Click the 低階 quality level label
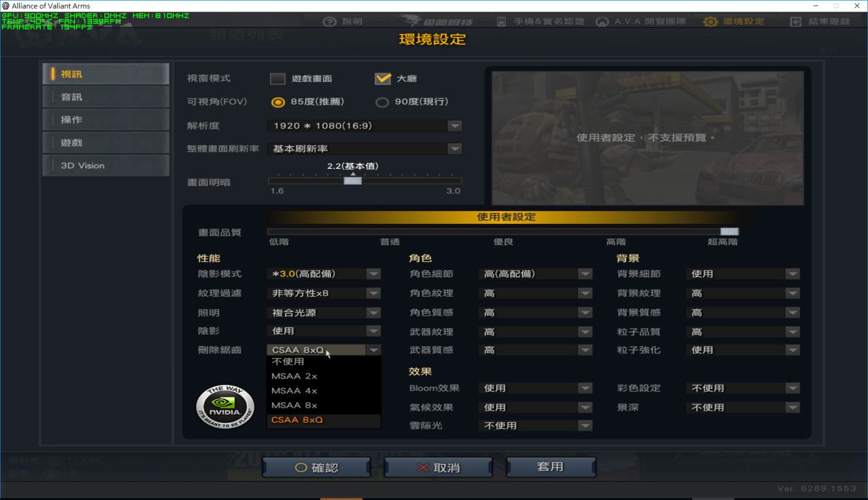This screenshot has height=500, width=868. tap(279, 242)
